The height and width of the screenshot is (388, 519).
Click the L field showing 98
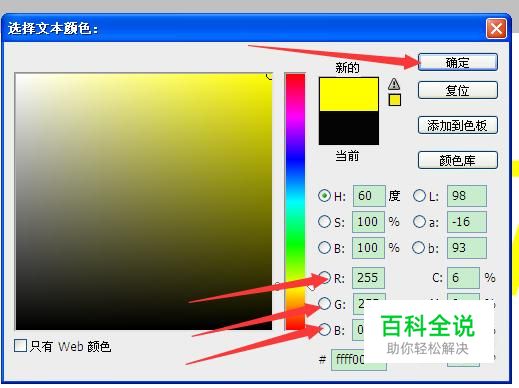(467, 196)
